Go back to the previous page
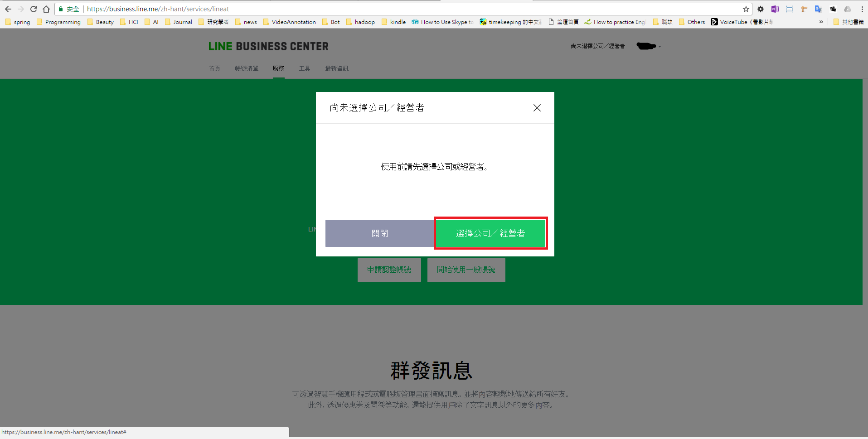Image resolution: width=868 pixels, height=439 pixels. pos(8,9)
